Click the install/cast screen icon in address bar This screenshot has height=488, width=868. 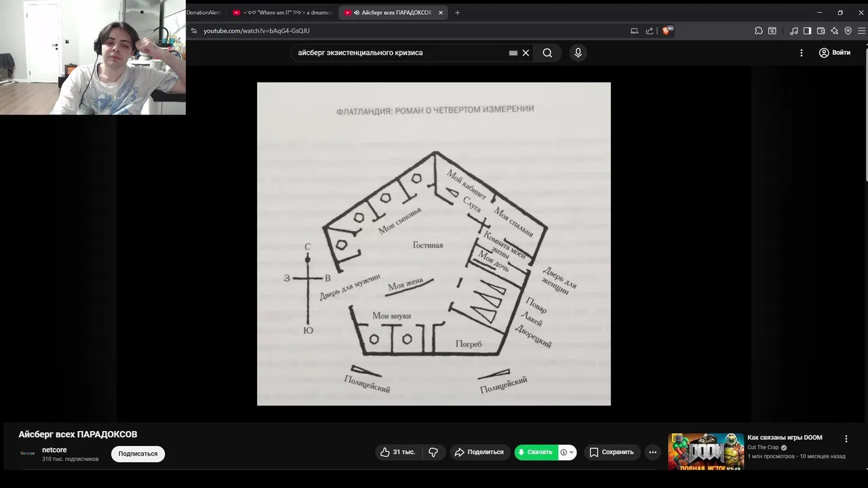(634, 30)
